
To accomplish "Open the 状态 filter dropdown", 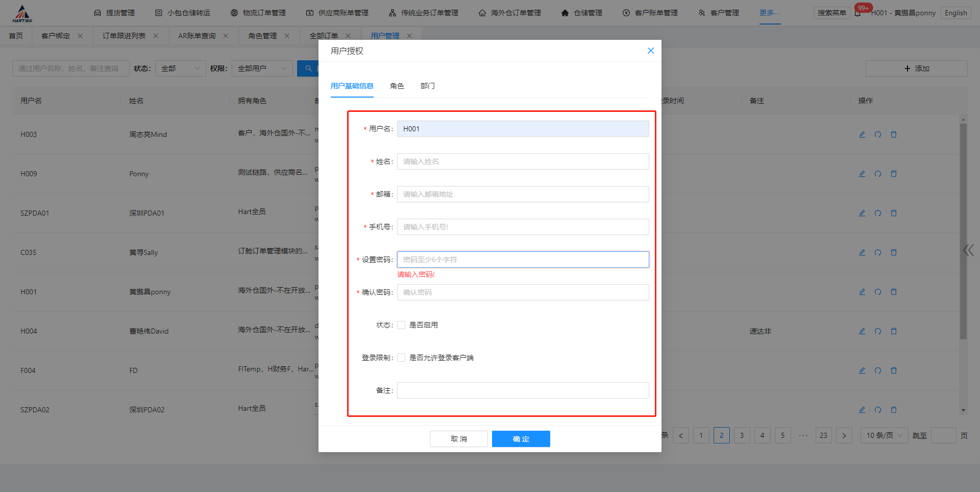I will [180, 68].
